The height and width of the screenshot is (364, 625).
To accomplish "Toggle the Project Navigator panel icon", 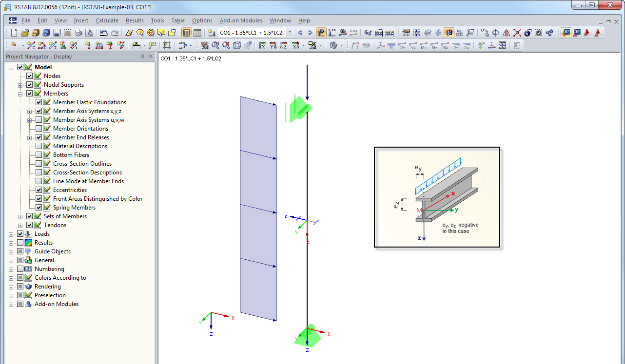I will point(187,33).
